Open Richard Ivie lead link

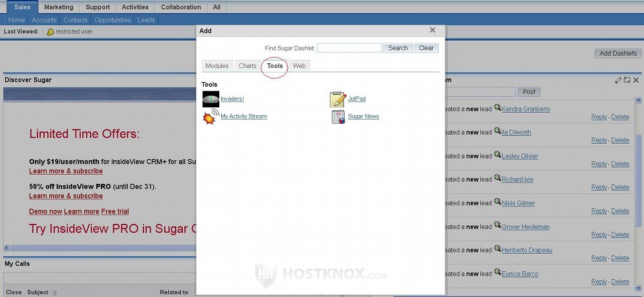pyautogui.click(x=517, y=179)
